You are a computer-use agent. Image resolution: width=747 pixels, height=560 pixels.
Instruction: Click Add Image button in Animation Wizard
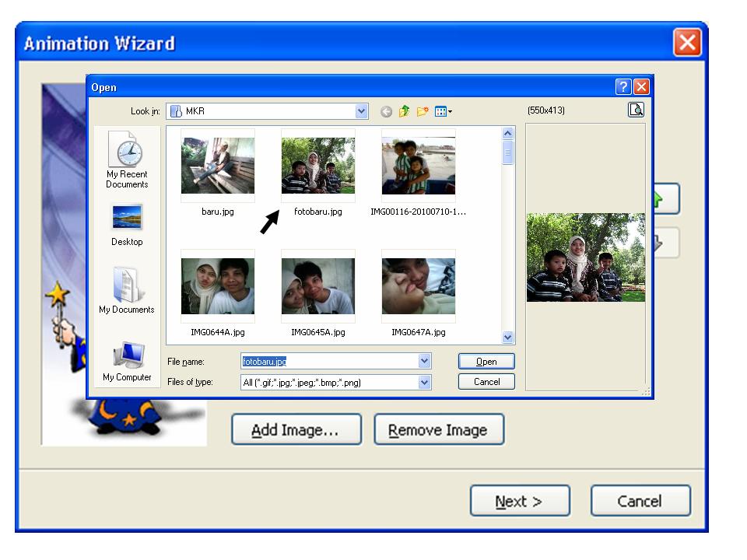[x=296, y=429]
